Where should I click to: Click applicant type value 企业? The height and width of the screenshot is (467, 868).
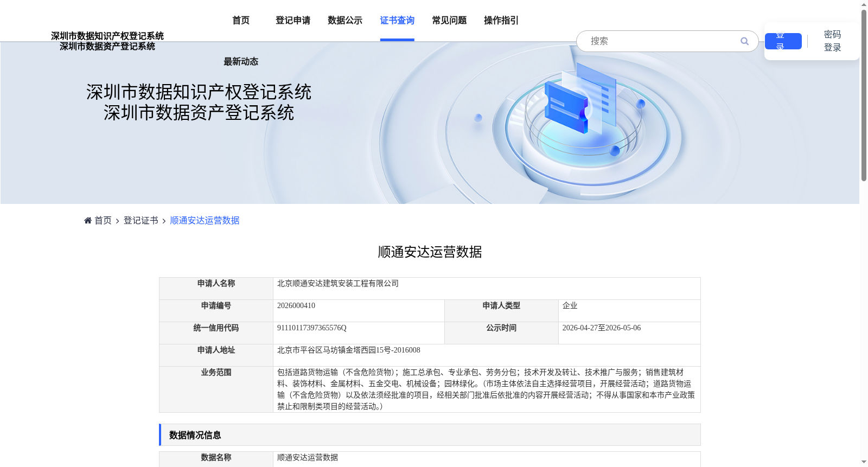point(570,305)
